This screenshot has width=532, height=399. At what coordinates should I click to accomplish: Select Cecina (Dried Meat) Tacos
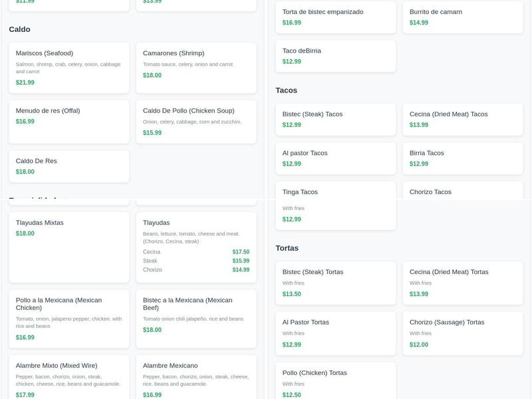(462, 119)
